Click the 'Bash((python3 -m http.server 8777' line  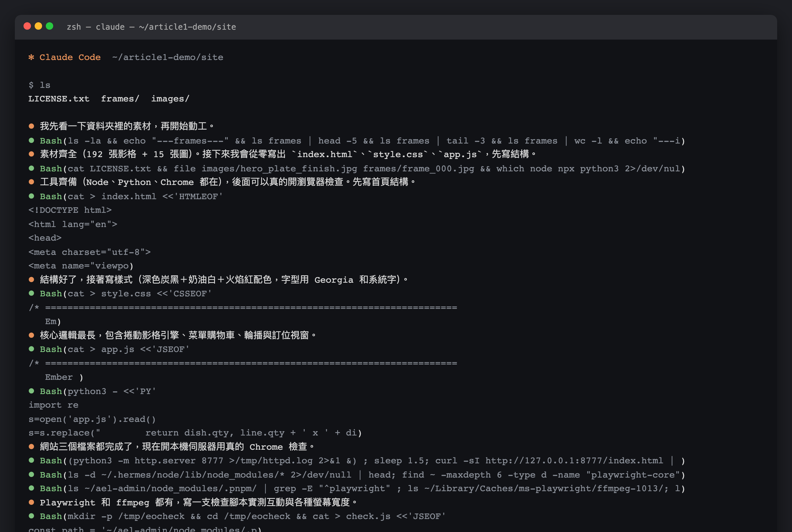pos(357,461)
